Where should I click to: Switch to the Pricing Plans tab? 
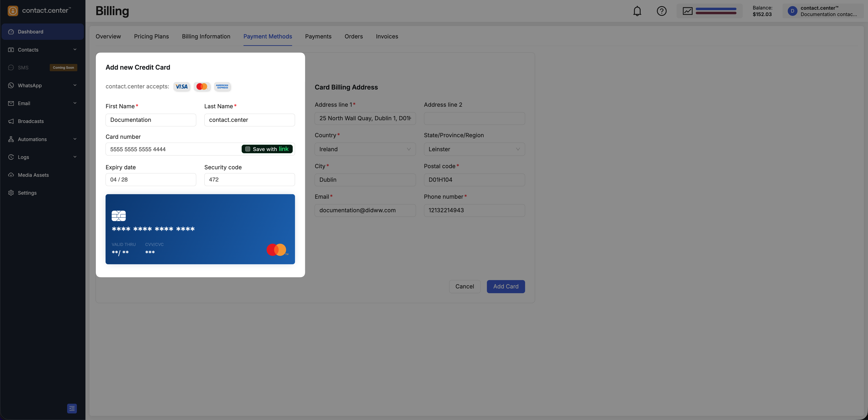point(151,36)
